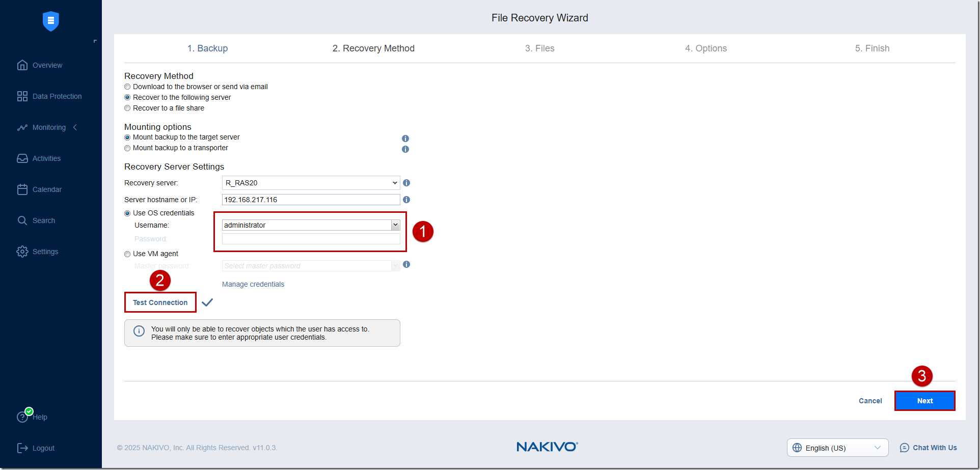Open the English (US) language dropdown
The image size is (980, 470).
(838, 448)
